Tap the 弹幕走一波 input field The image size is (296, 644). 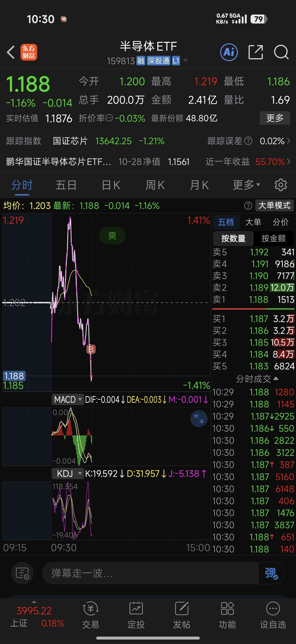tap(150, 573)
